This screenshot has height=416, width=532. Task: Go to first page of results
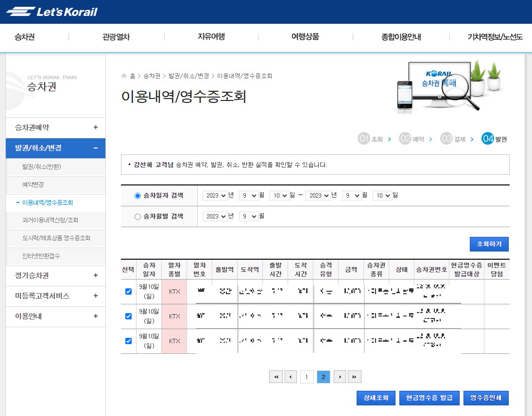tap(276, 377)
